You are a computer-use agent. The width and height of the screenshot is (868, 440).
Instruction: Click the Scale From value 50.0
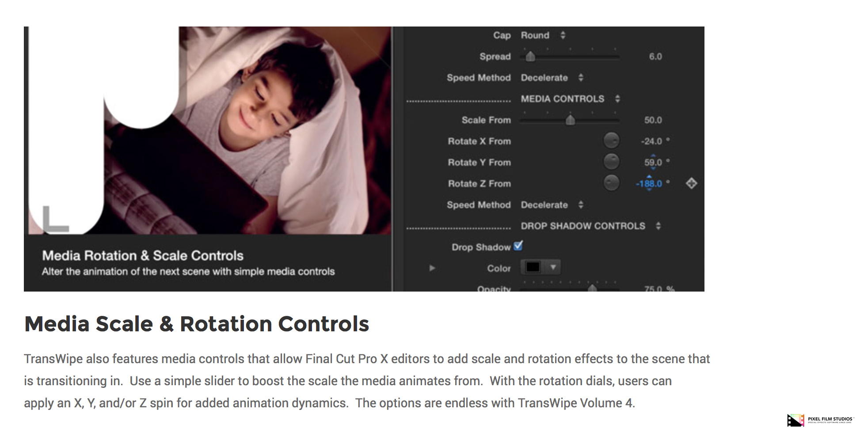coord(653,120)
